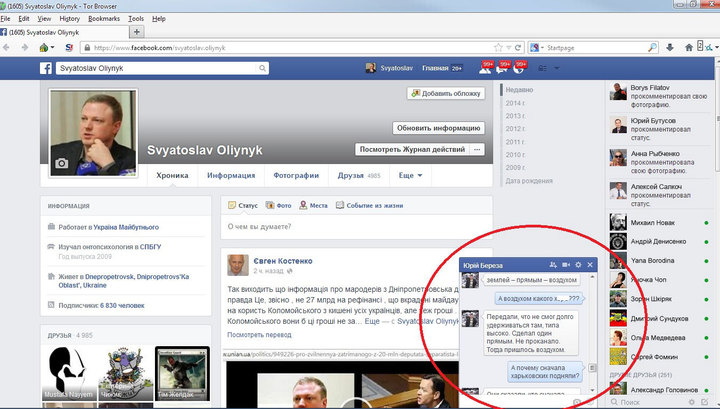The width and height of the screenshot is (720, 409).
Task: Close the Юрій Береза chat window
Action: pyautogui.click(x=591, y=264)
